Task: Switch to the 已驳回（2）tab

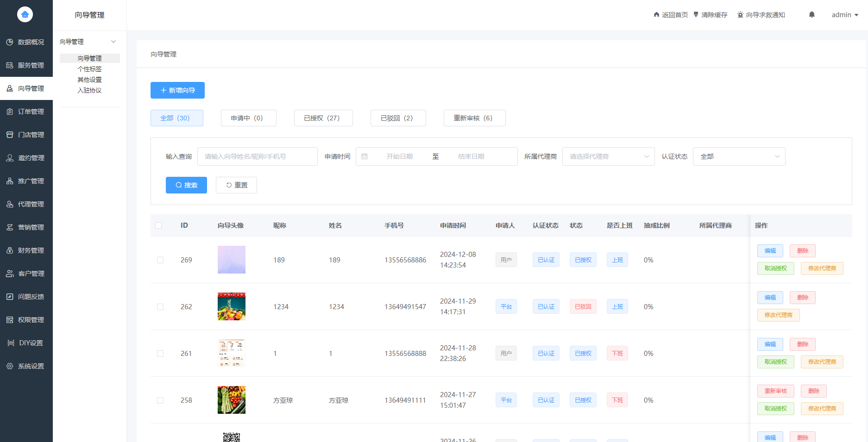Action: pyautogui.click(x=398, y=118)
